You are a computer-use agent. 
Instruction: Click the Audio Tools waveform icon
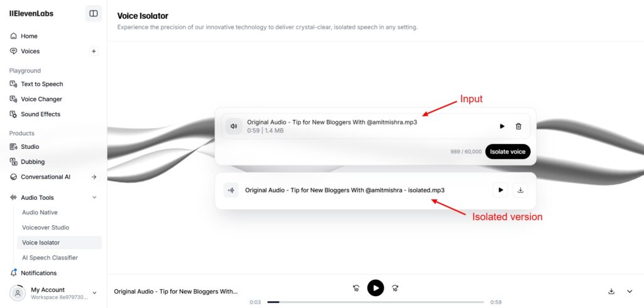point(14,197)
